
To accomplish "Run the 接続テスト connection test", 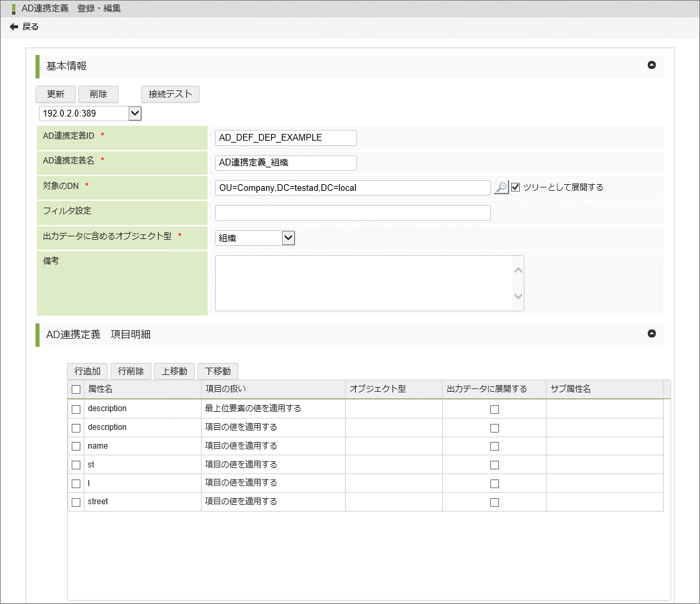I will 170,94.
